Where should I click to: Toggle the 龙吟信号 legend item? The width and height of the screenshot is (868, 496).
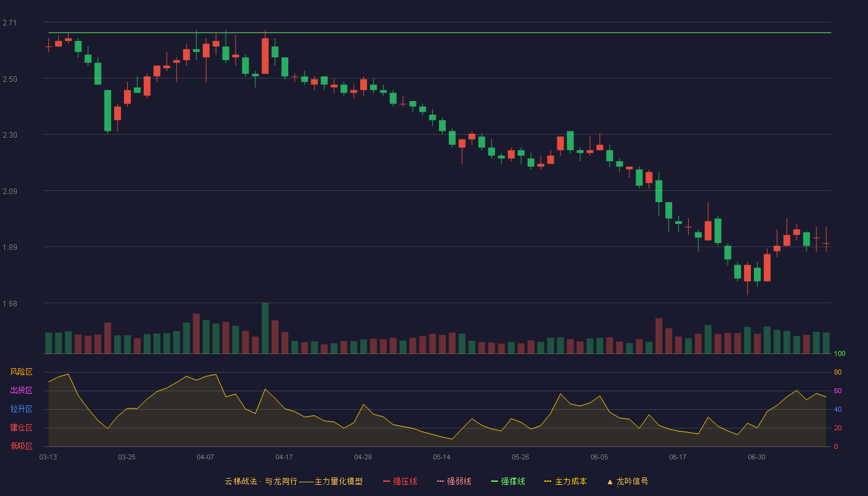(627, 481)
